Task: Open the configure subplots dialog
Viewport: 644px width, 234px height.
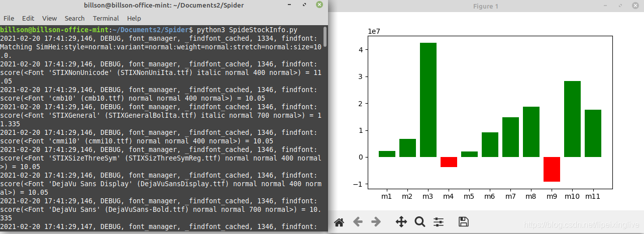Action: pos(439,222)
